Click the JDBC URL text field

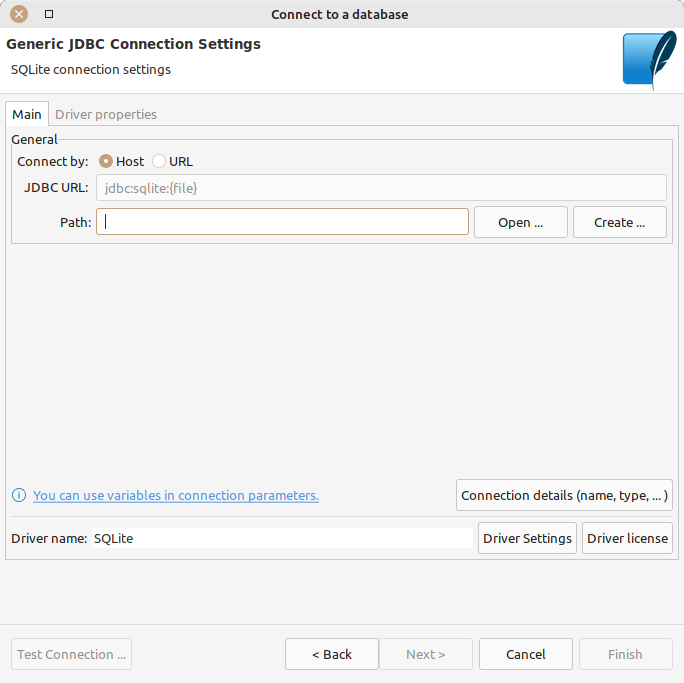coord(380,188)
